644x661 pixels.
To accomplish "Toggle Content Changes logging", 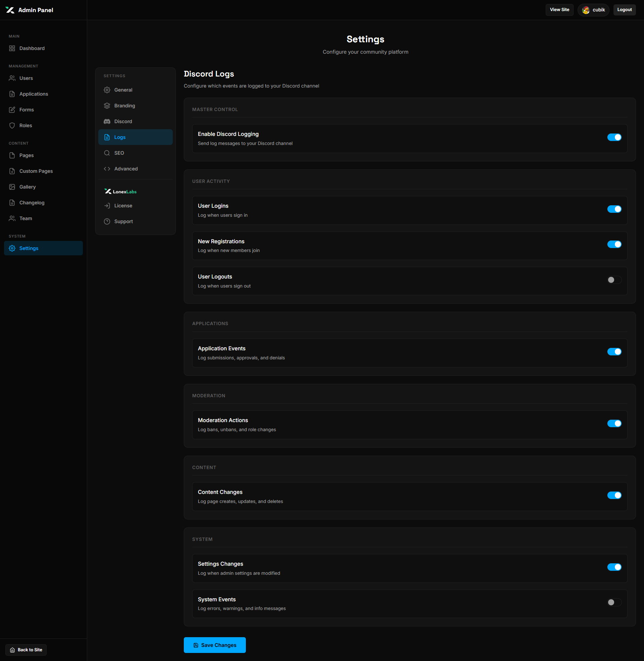I will click(x=614, y=495).
